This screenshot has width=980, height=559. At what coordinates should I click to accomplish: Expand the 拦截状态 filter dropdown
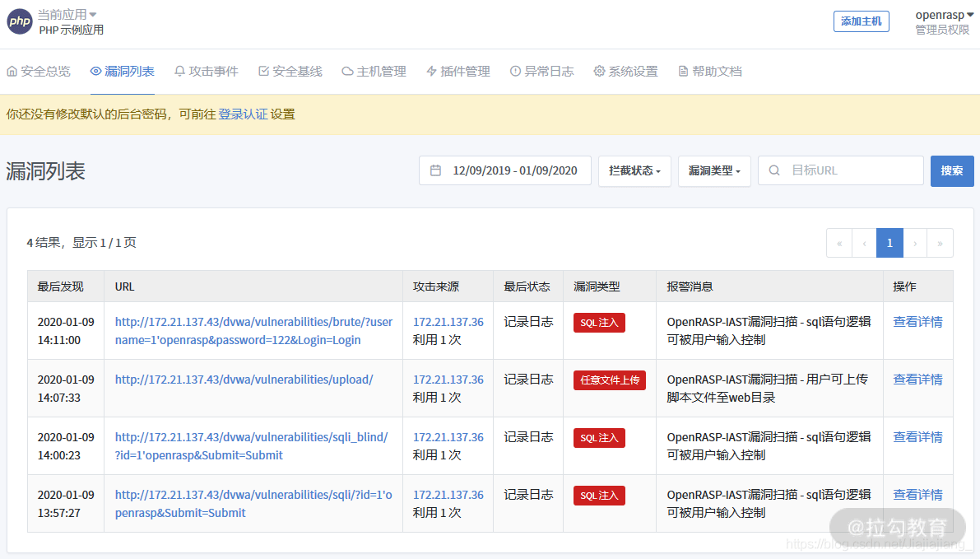tap(634, 170)
